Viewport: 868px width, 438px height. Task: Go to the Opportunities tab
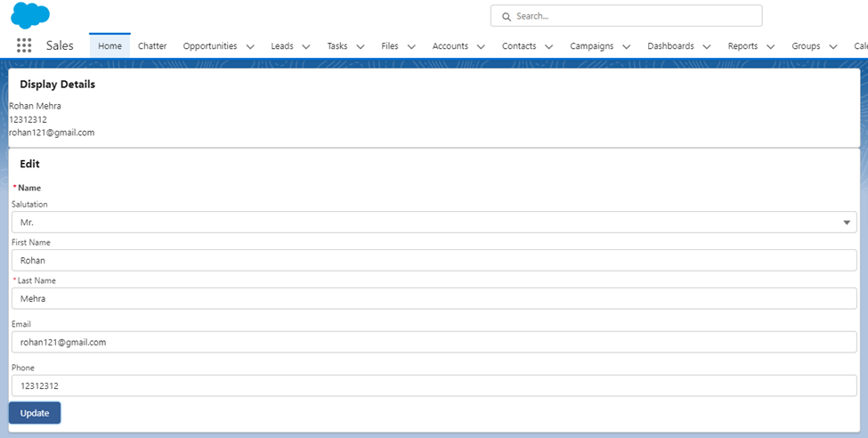coord(210,46)
